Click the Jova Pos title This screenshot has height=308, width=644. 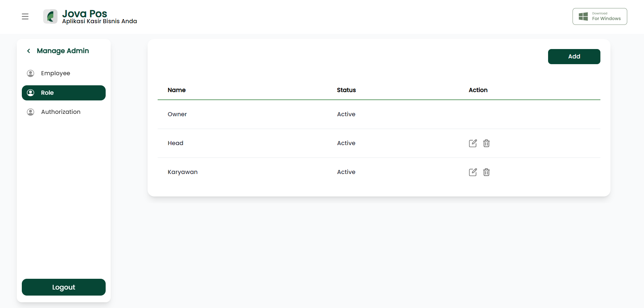85,13
